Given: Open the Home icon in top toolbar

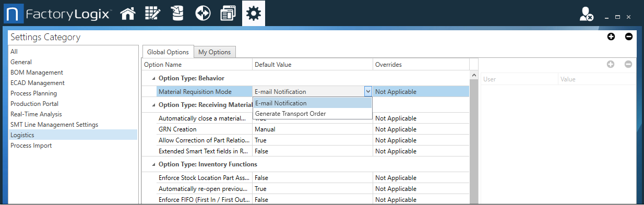Looking at the screenshot, I should (128, 14).
